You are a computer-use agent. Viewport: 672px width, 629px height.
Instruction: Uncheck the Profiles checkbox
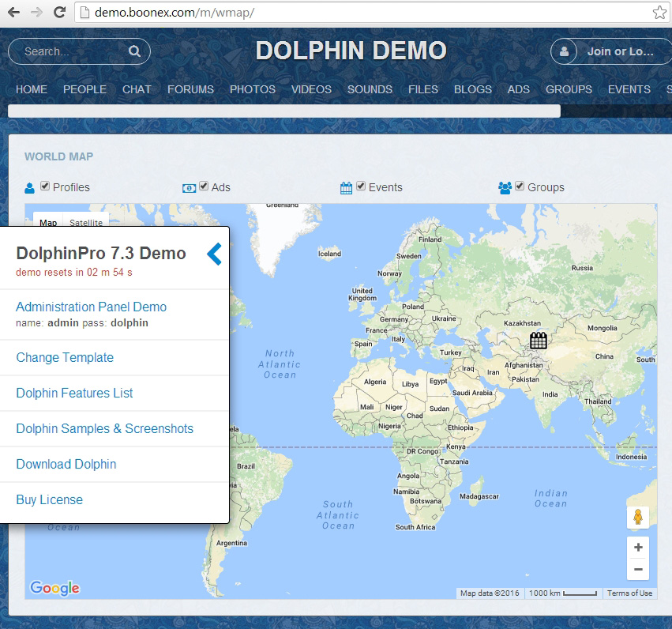pyautogui.click(x=45, y=186)
